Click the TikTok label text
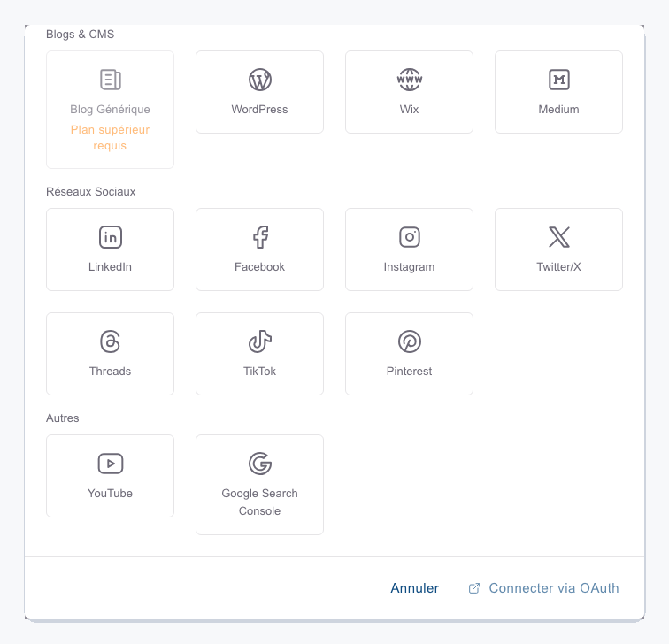Viewport: 669px width, 644px height. pos(259,372)
